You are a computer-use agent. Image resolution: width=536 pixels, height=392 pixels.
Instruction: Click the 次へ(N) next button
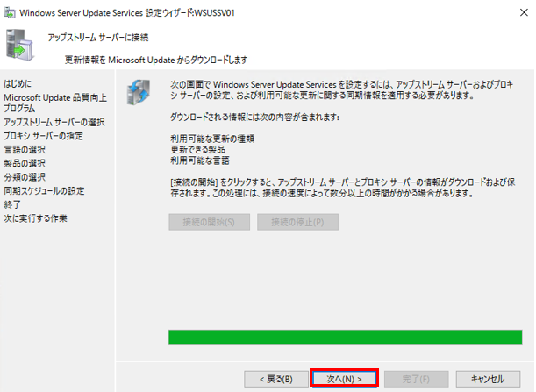pos(344,379)
